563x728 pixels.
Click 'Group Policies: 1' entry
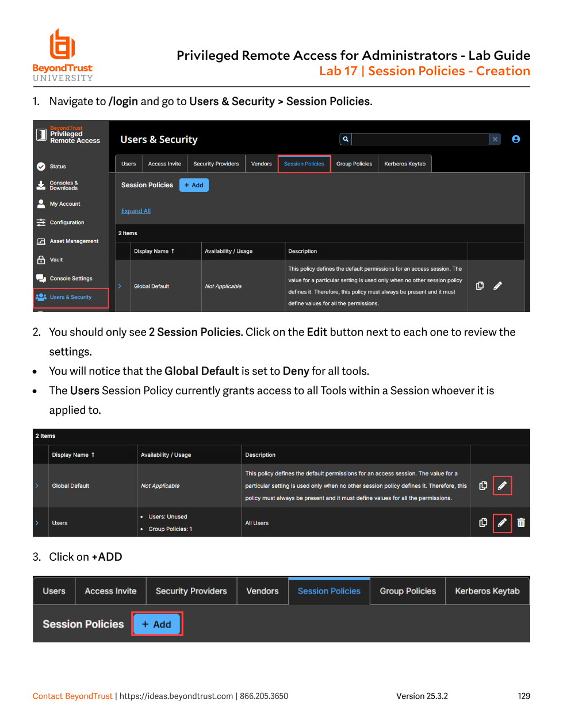coord(170,529)
